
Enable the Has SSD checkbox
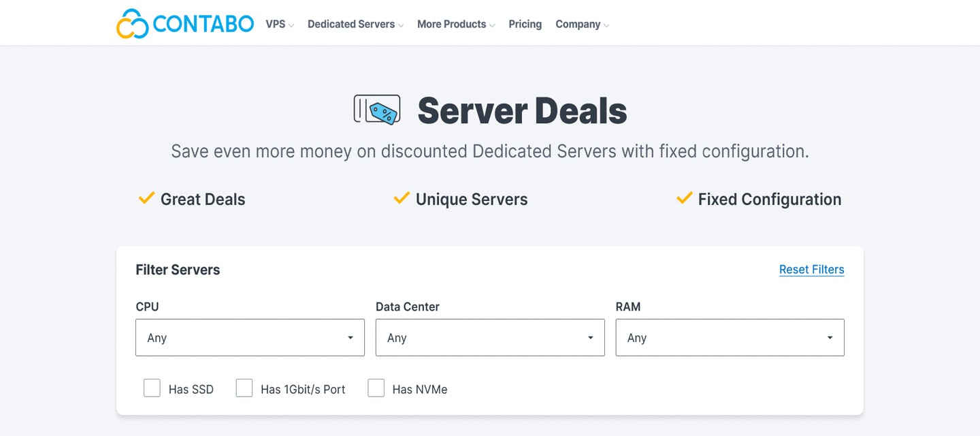152,388
